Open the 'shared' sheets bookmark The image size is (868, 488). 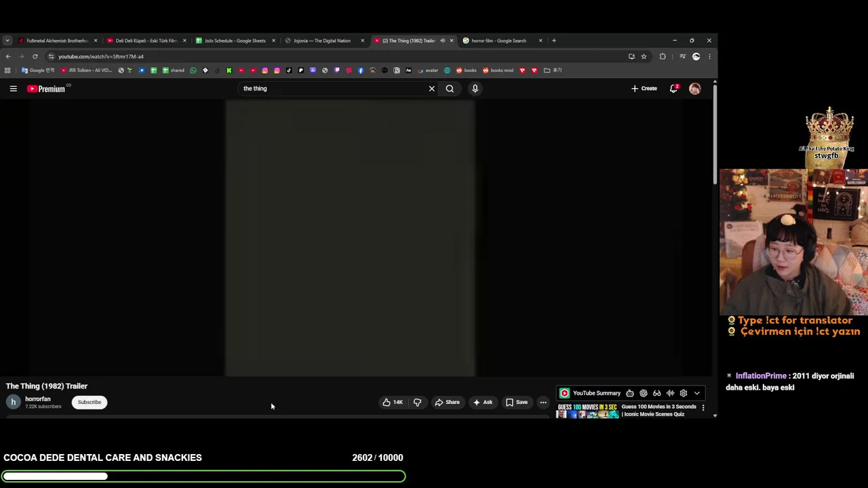[x=173, y=70]
